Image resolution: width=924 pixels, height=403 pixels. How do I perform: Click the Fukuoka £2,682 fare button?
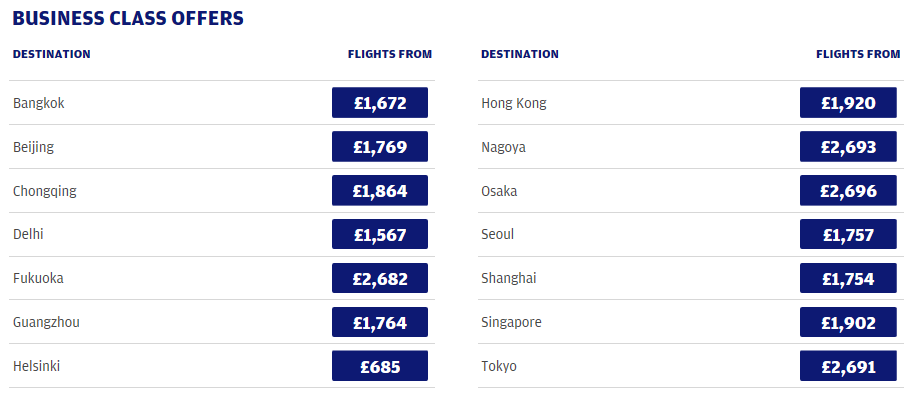click(x=380, y=278)
